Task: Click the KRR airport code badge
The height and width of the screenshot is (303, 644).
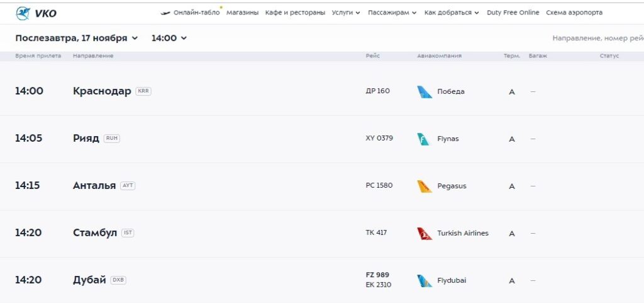Action: coord(143,91)
